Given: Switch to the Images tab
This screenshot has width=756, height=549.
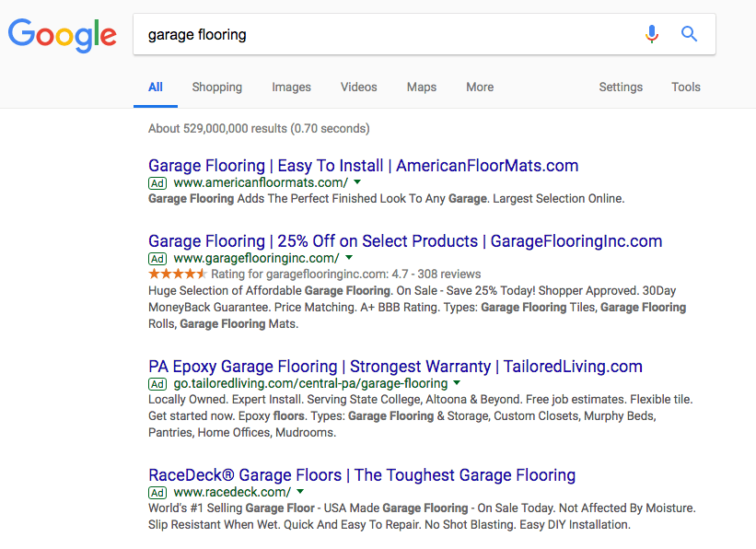Looking at the screenshot, I should 291,87.
